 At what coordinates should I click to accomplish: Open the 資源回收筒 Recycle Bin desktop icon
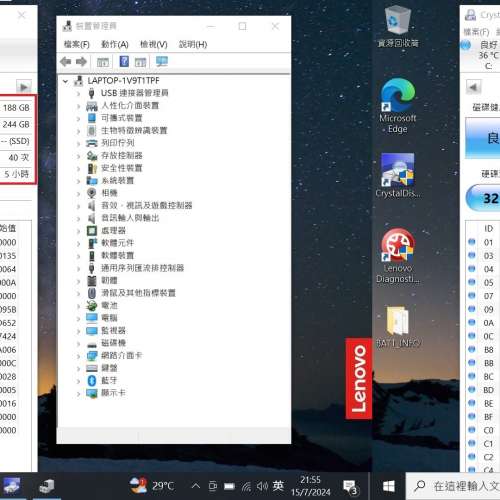pos(398,27)
